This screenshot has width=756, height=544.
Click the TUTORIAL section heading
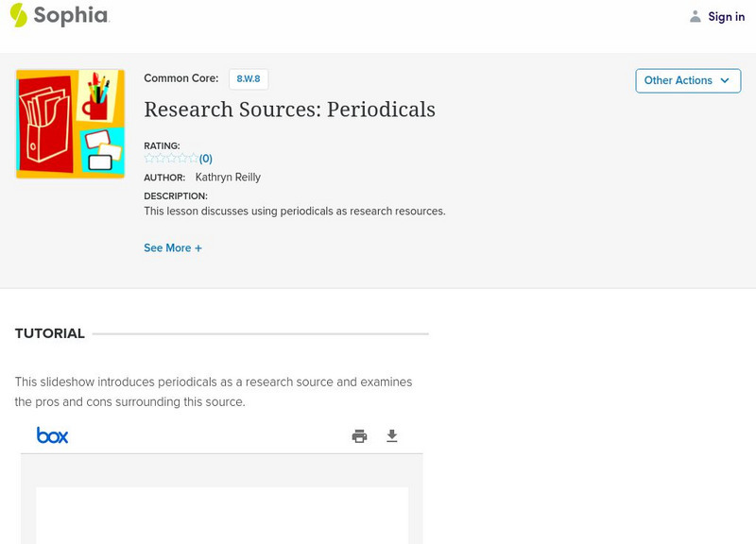tap(50, 333)
